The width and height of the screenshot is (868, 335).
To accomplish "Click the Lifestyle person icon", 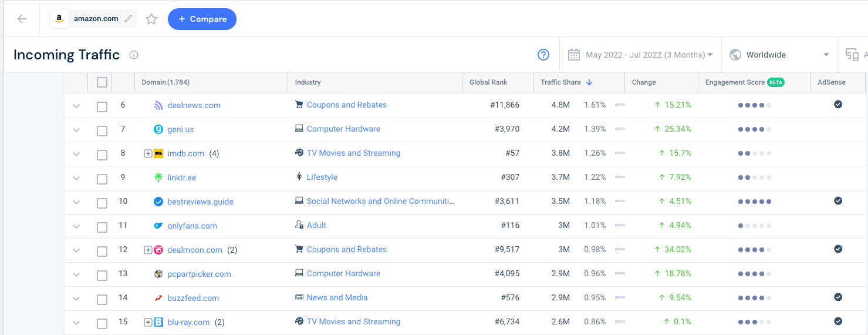I will pyautogui.click(x=299, y=177).
